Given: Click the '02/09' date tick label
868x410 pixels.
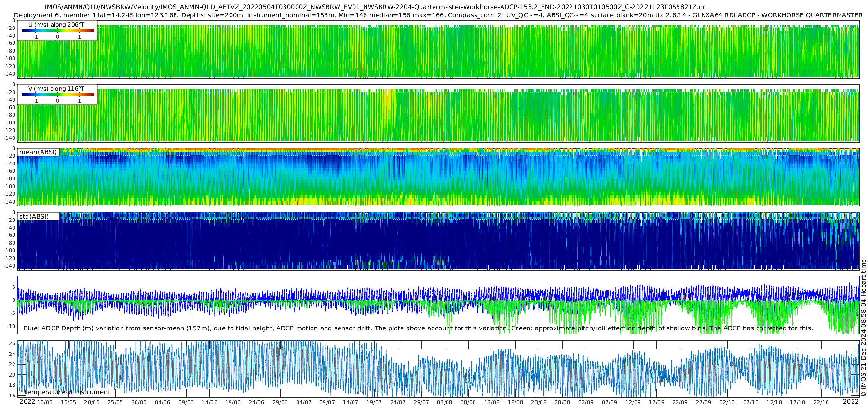Looking at the screenshot, I should pos(586,402).
